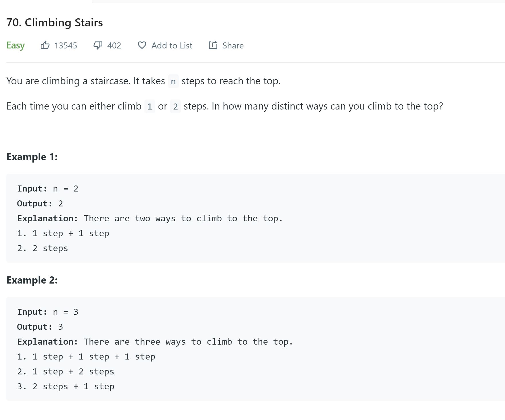Click the "three ways to climb" explanation line
The width and height of the screenshot is (505, 420).
pyautogui.click(x=155, y=342)
